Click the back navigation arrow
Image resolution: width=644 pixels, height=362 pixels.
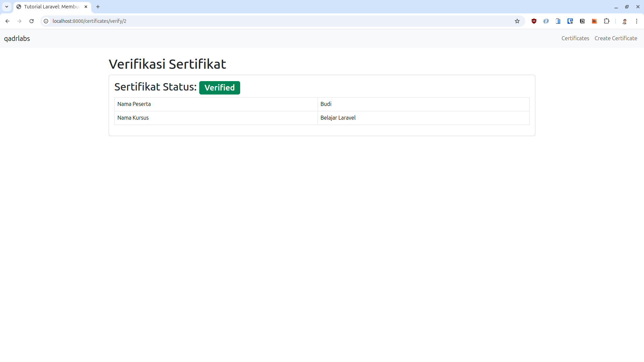point(7,21)
